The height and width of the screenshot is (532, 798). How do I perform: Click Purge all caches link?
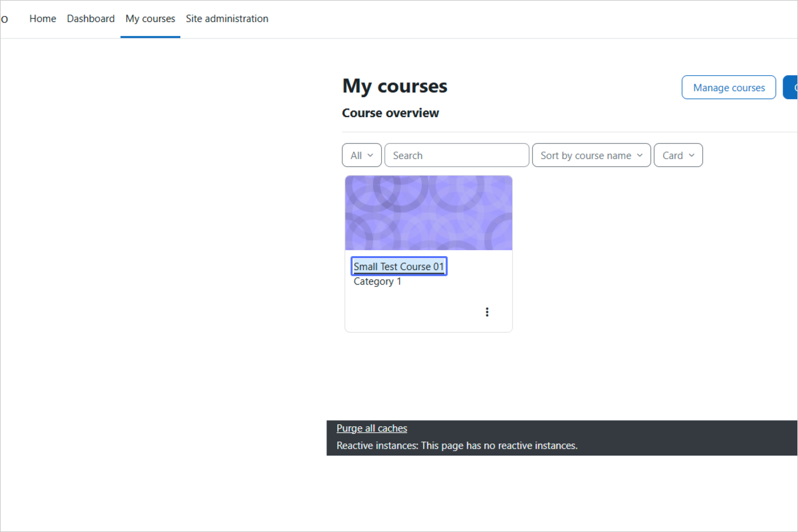click(372, 428)
